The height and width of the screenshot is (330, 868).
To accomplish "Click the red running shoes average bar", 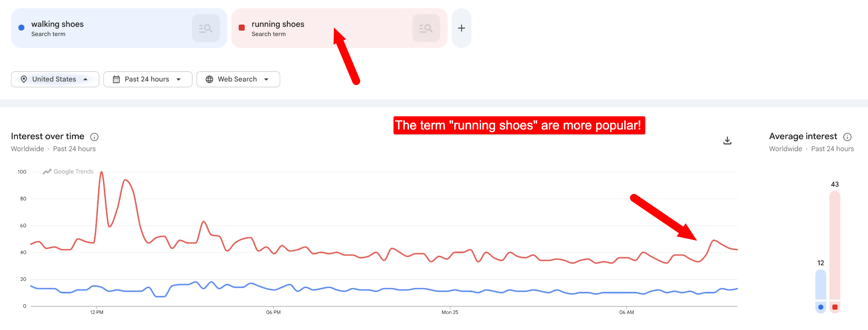I will click(835, 245).
